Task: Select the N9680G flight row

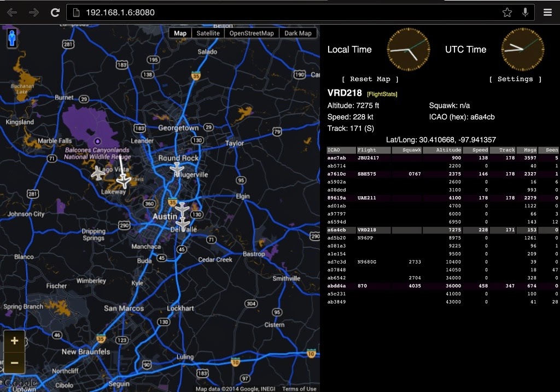Action: click(x=443, y=262)
